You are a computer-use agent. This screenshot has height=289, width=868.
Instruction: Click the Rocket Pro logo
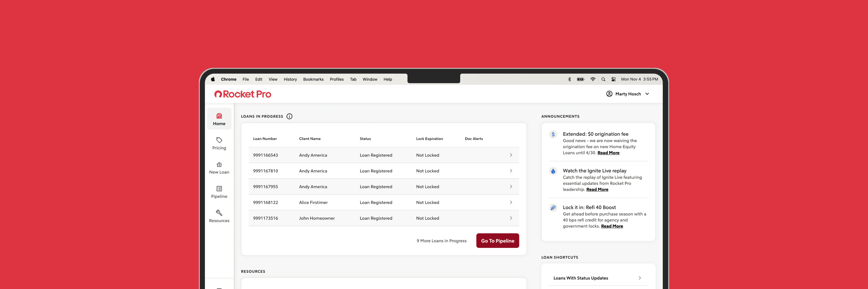point(243,94)
